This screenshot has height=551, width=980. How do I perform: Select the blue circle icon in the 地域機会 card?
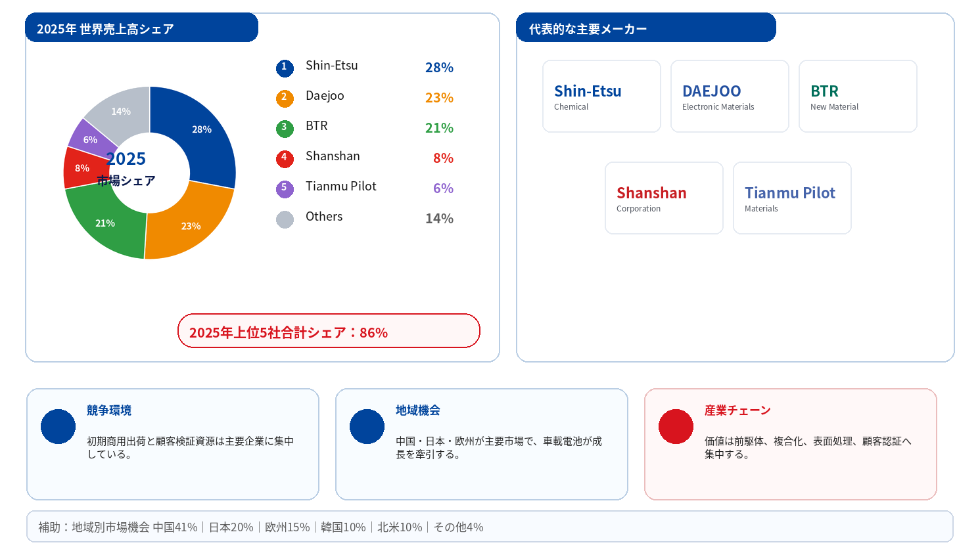pos(367,426)
